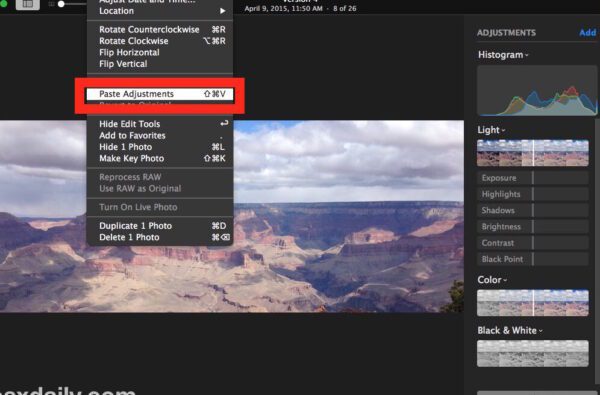Click the Black Point slider
Image resolution: width=600 pixels, height=395 pixels.
[533, 259]
